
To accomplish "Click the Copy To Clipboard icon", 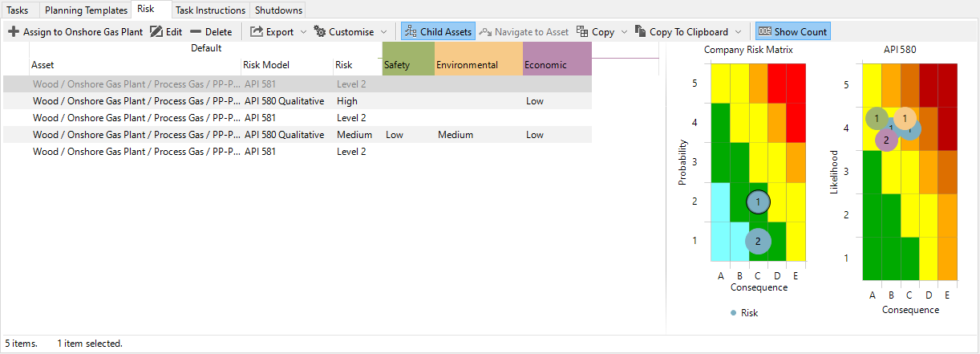I will (640, 32).
